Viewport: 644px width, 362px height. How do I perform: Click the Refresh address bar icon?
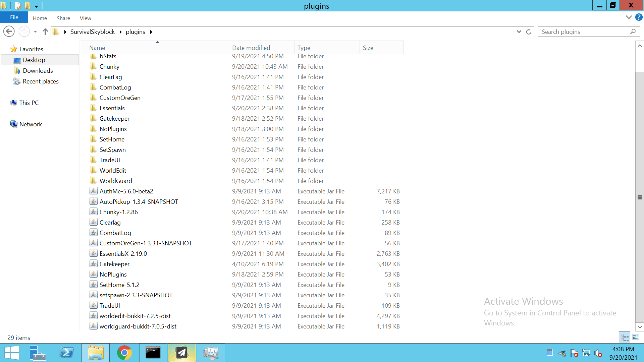tap(529, 32)
